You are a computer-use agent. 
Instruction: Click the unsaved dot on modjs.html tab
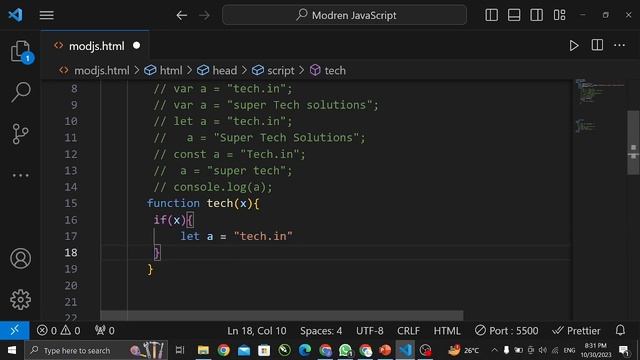pyautogui.click(x=137, y=46)
